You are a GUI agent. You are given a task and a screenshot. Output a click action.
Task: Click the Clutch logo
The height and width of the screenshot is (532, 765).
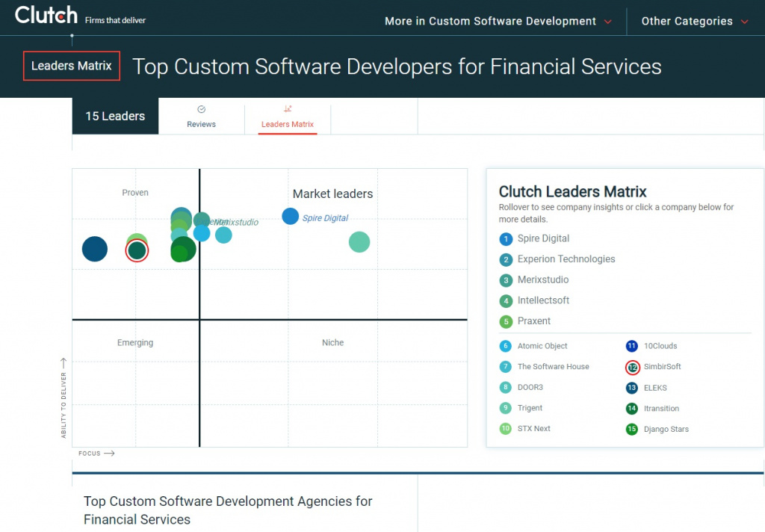46,15
